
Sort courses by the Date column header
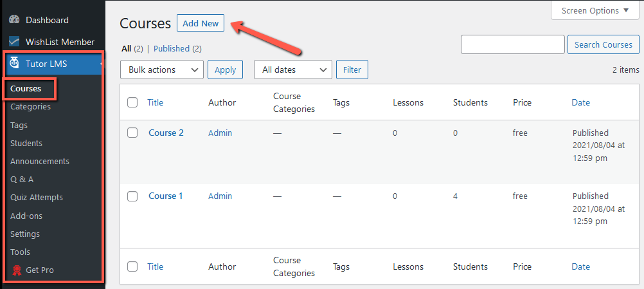click(x=580, y=102)
